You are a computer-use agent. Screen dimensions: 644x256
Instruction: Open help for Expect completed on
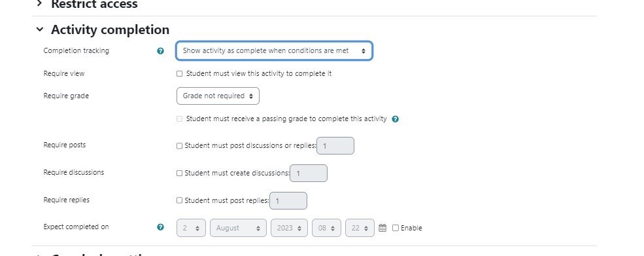click(x=161, y=227)
